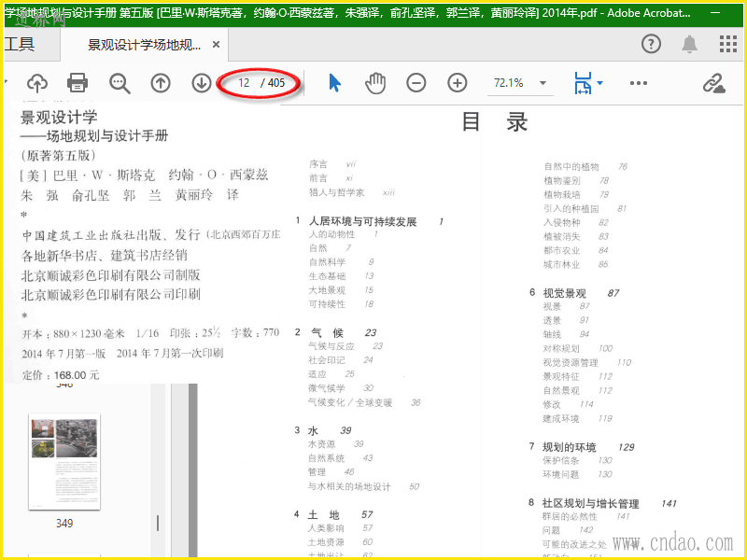Screen dimensions: 747x560
Task: Open the notifications bell
Action: (x=689, y=44)
